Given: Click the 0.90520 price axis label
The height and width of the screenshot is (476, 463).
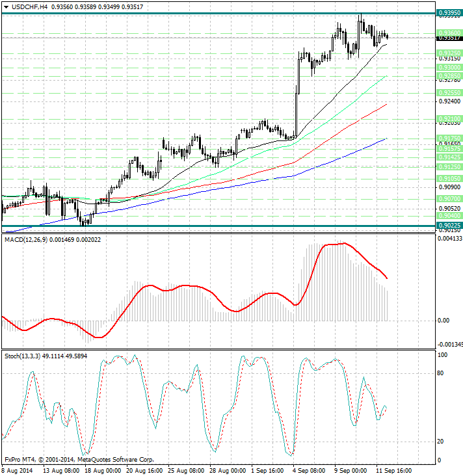Looking at the screenshot, I should [x=450, y=209].
